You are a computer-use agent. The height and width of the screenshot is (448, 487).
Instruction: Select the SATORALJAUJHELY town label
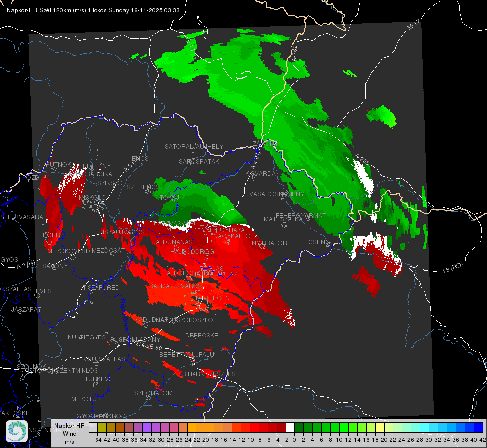point(194,146)
